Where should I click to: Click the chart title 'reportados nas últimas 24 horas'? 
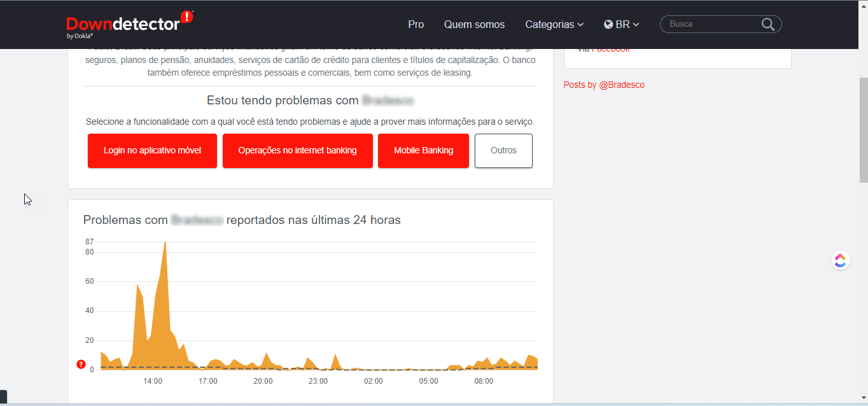click(x=314, y=220)
